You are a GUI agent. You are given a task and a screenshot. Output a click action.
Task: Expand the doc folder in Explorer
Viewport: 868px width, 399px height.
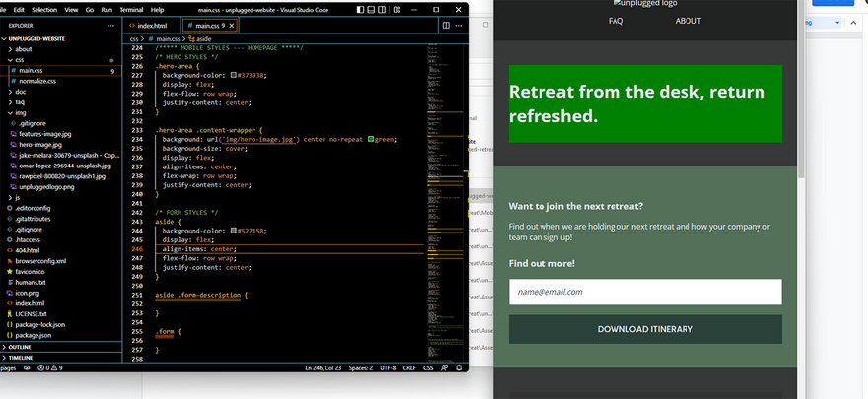tap(21, 92)
